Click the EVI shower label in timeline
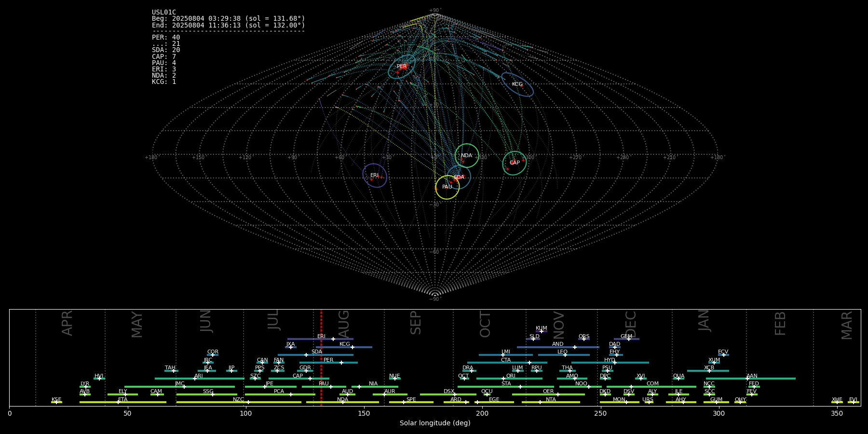This screenshot has width=868, height=434. click(x=853, y=400)
